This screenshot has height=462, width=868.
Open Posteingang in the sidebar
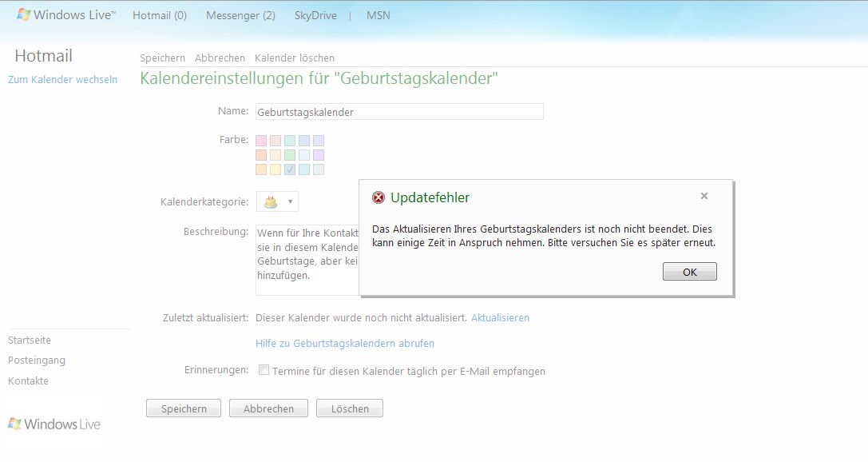[37, 360]
